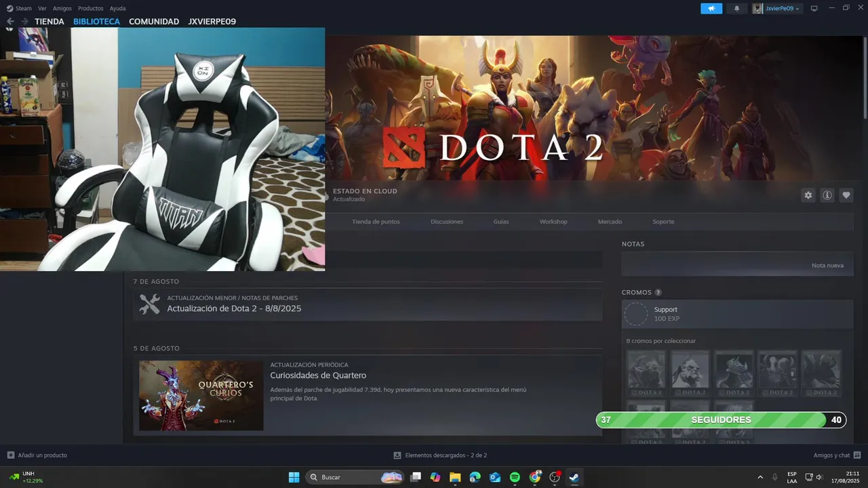Open the Amigos y chat icon
This screenshot has width=868, height=488.
pyautogui.click(x=857, y=455)
